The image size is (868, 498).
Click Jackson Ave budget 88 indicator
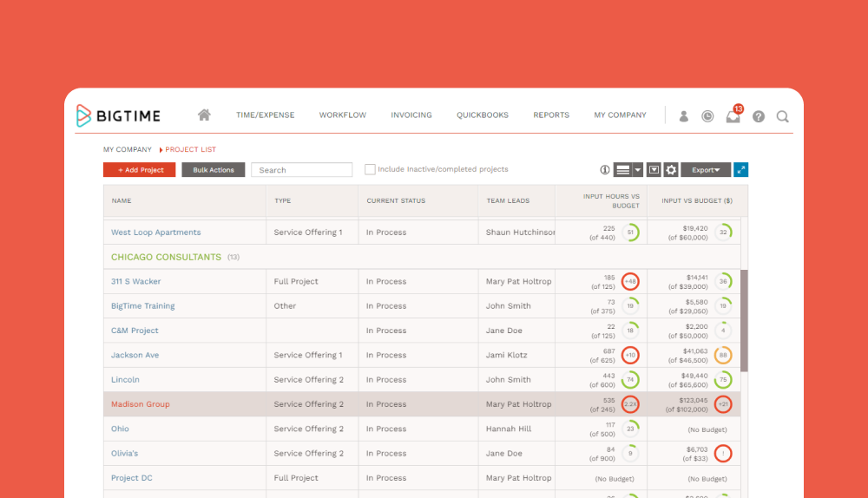coord(723,355)
